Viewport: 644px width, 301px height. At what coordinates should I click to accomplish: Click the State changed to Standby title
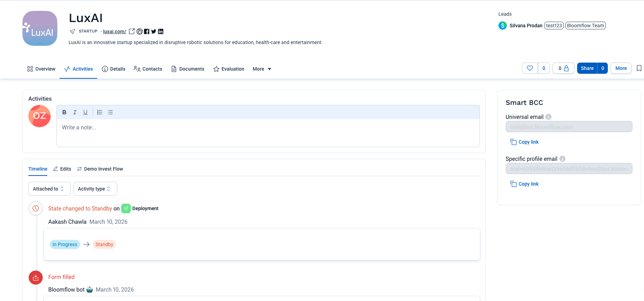[80, 208]
